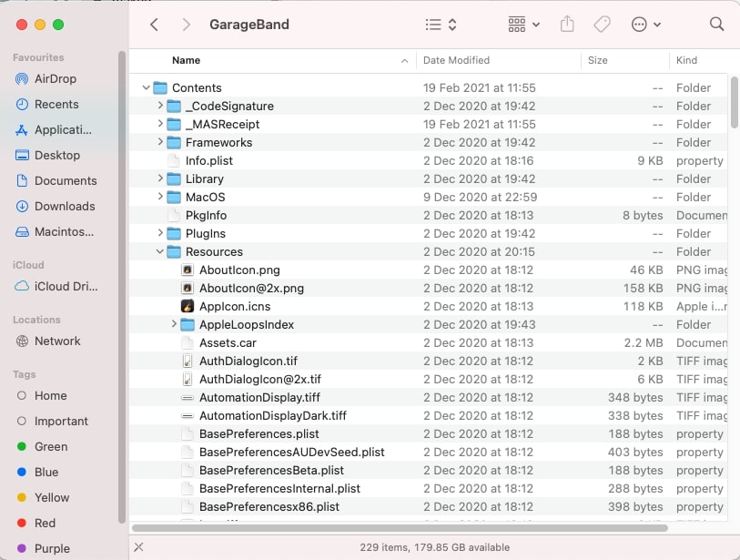Viewport: 740px width, 560px height.
Task: Choose the Green tag
Action: 42,447
